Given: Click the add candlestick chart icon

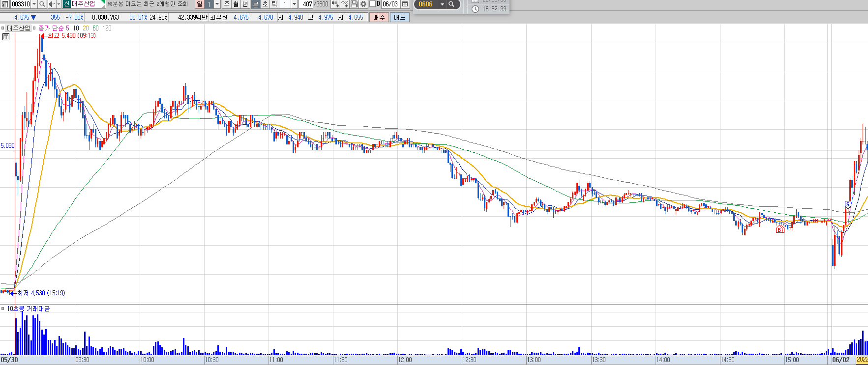Looking at the screenshot, I should [335, 4].
